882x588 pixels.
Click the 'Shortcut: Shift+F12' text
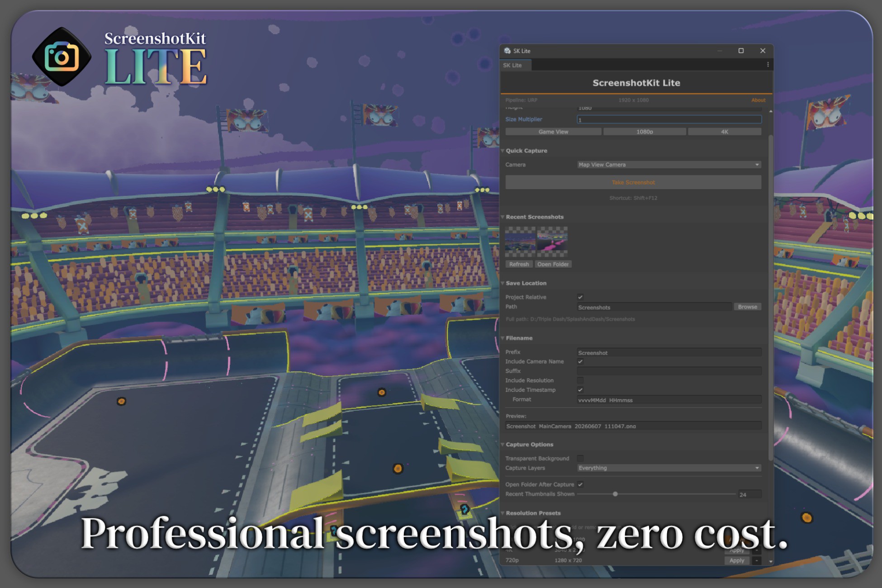pos(633,198)
